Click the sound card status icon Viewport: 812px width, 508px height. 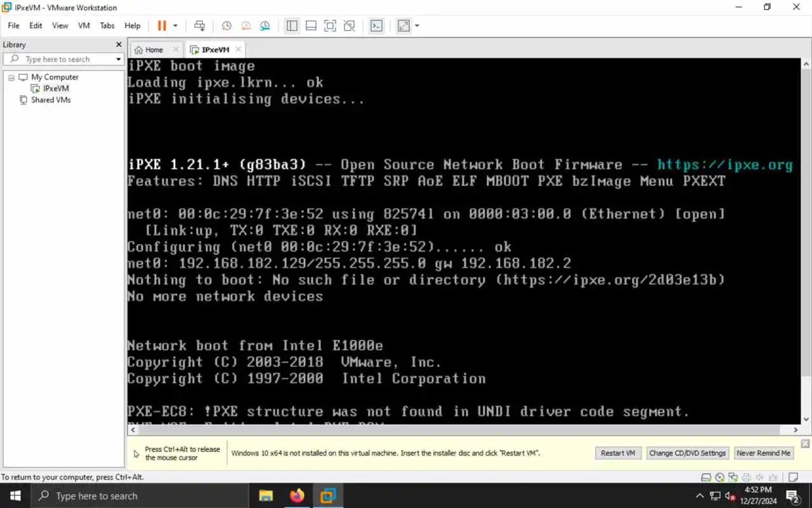point(760,477)
